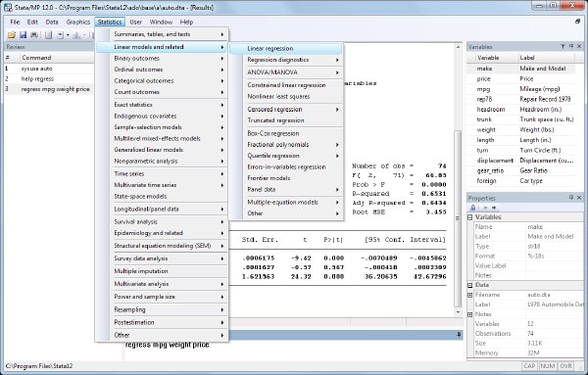Collapse the Data section in Properties
This screenshot has width=588, height=375.
[x=469, y=285]
